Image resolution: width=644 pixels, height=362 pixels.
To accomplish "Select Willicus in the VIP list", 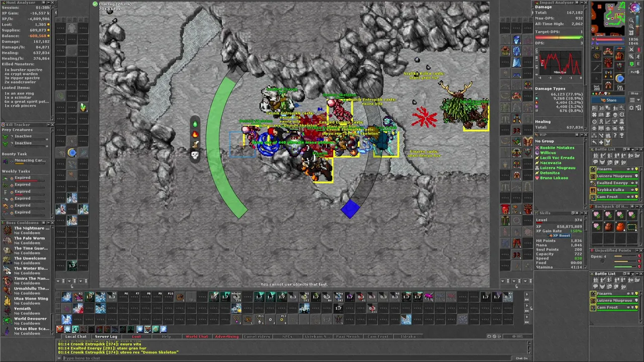I will (548, 153).
